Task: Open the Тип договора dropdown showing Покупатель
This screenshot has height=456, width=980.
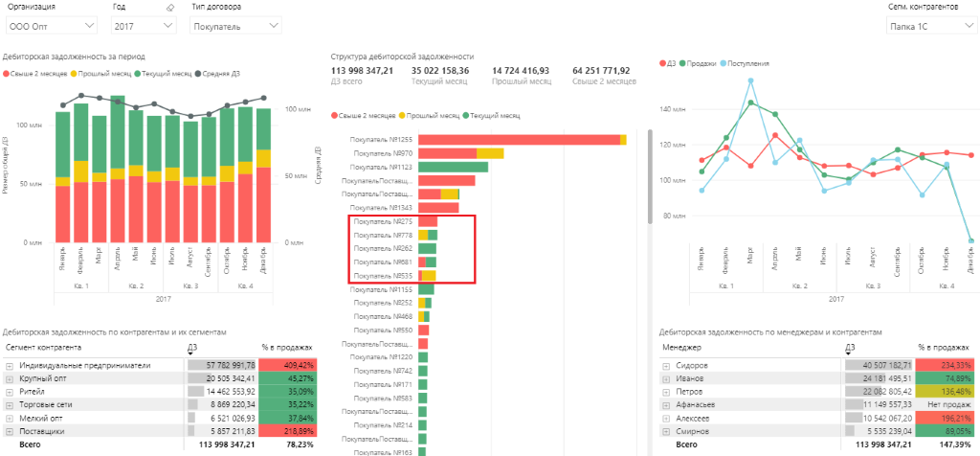Action: click(x=235, y=26)
